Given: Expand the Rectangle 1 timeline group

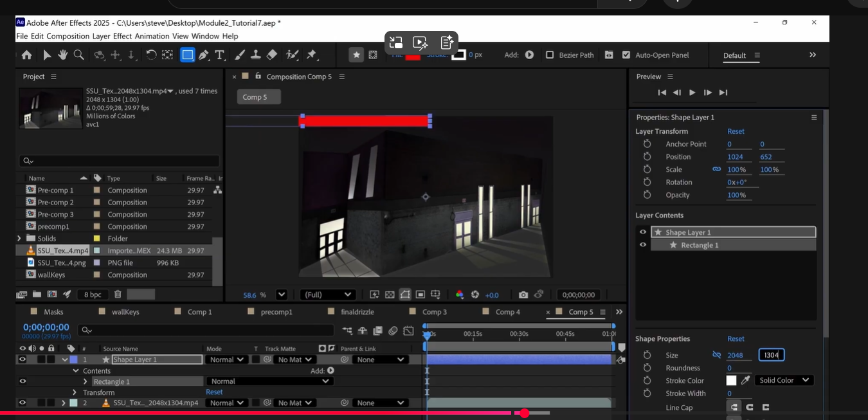Looking at the screenshot, I should point(85,382).
